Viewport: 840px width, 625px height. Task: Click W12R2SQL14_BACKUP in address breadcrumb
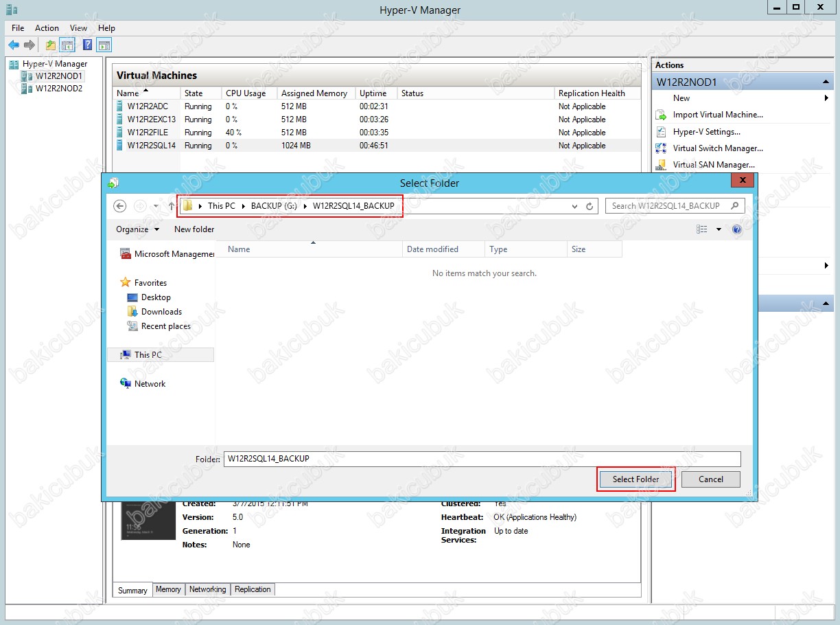coord(353,206)
